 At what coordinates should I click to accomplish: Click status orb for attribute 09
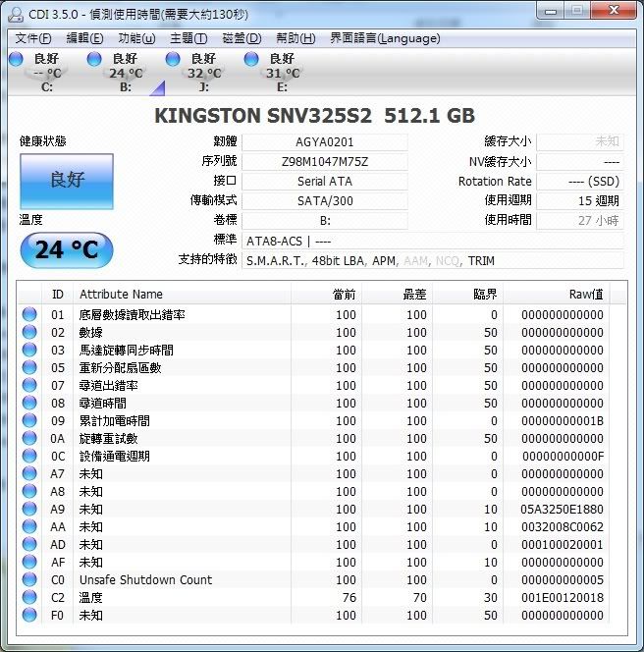click(29, 420)
